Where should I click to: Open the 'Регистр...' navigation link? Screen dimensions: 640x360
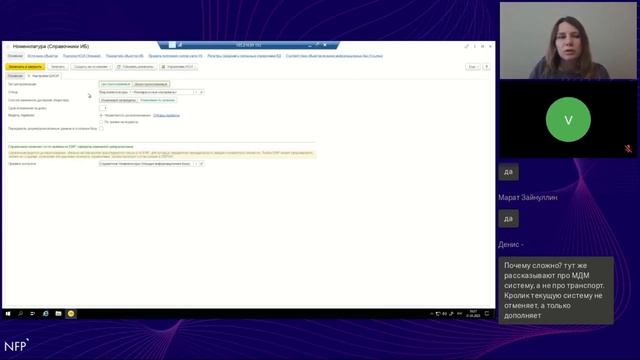point(244,56)
